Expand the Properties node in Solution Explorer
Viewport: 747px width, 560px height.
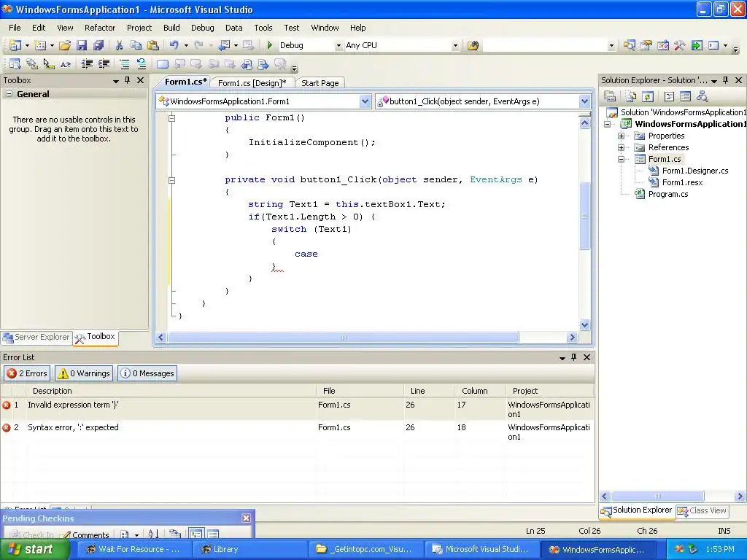(621, 136)
